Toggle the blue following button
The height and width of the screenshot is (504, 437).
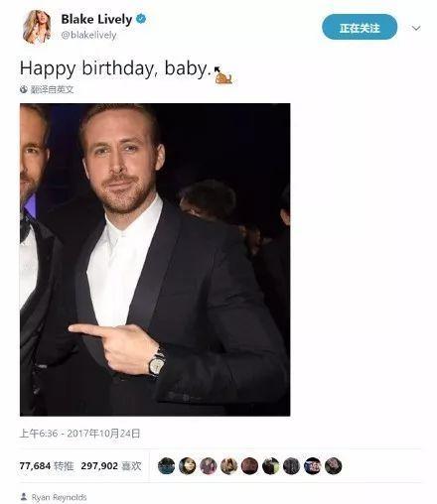[x=360, y=28]
